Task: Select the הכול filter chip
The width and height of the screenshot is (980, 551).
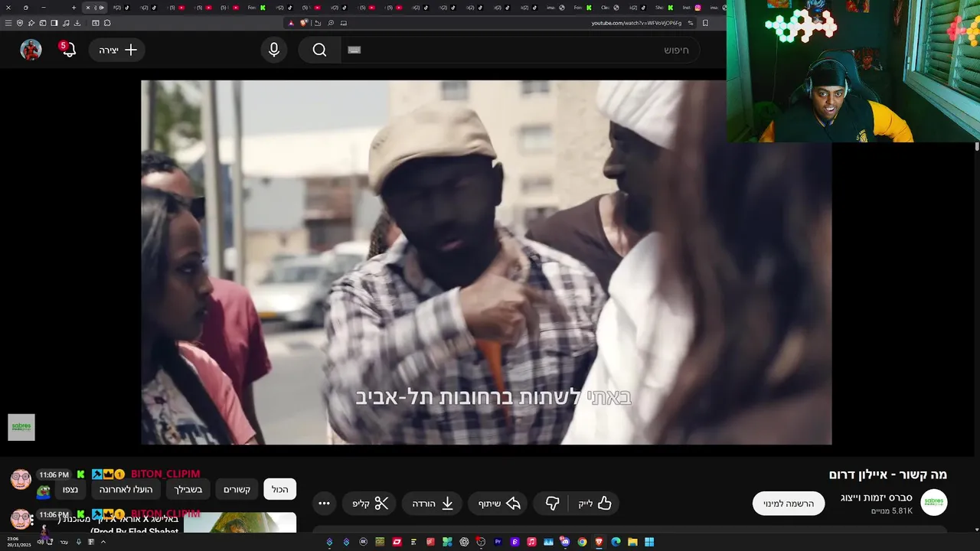Action: pyautogui.click(x=279, y=489)
